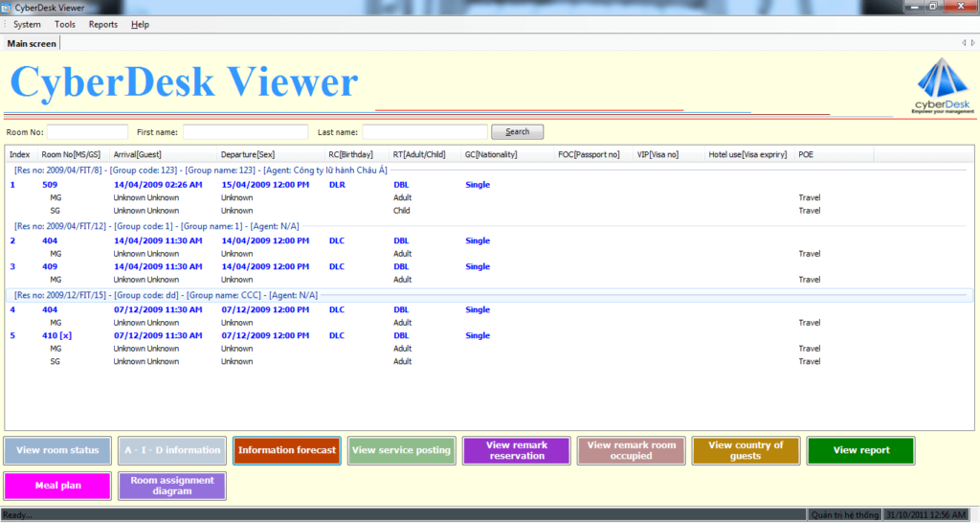Click the View country of guests button
The height and width of the screenshot is (523, 980).
pyautogui.click(x=746, y=451)
